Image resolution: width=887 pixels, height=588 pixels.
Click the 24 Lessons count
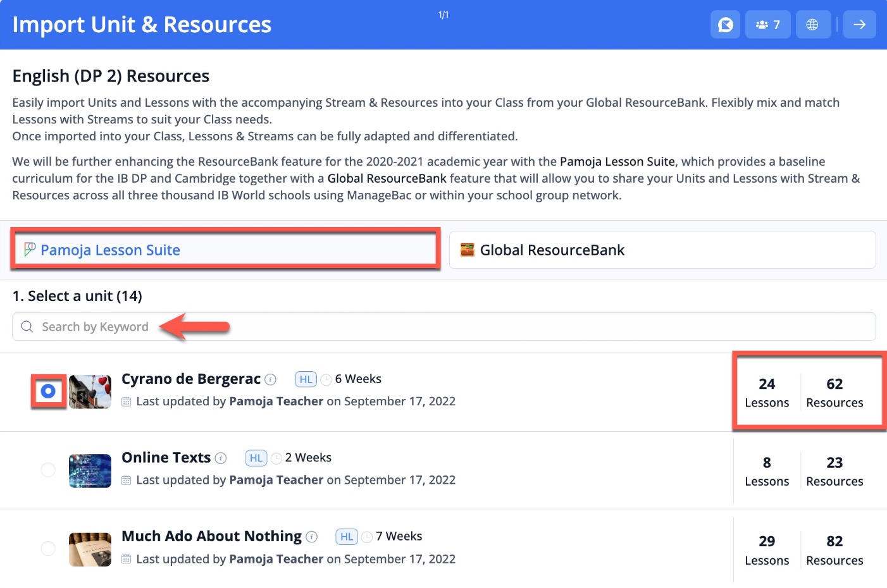pos(767,393)
